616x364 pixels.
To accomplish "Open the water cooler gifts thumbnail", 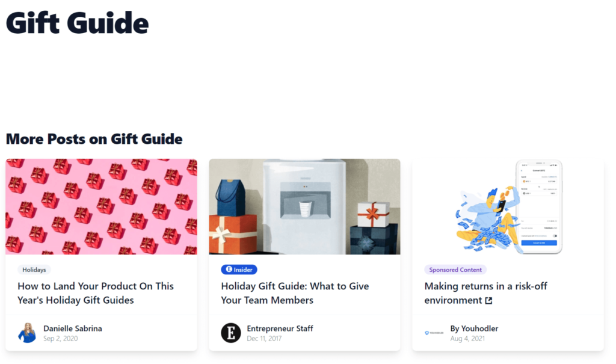I will coord(304,206).
